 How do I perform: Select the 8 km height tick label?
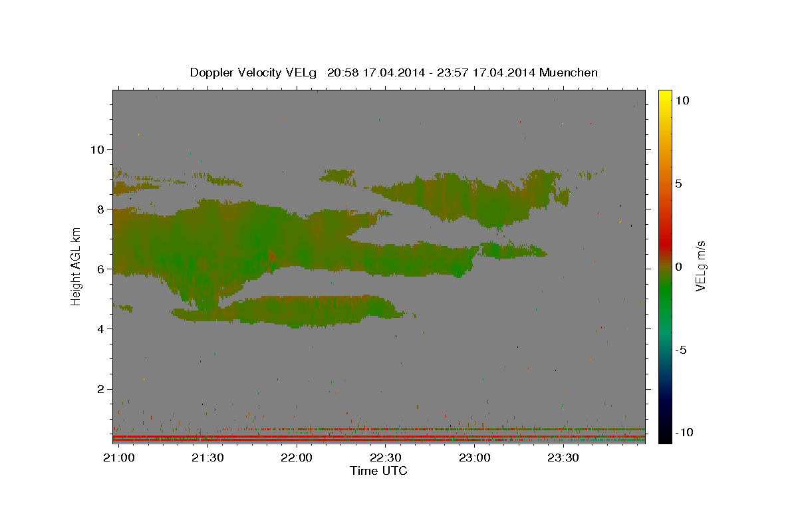pyautogui.click(x=100, y=209)
